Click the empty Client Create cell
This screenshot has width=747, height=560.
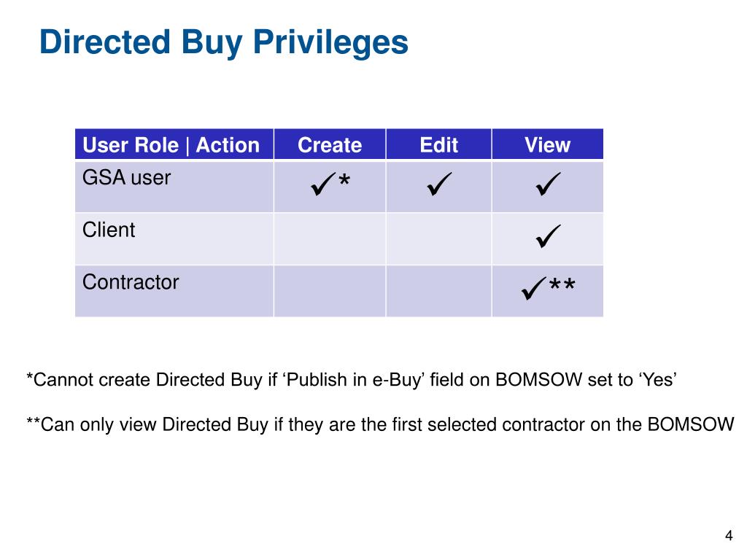(330, 238)
